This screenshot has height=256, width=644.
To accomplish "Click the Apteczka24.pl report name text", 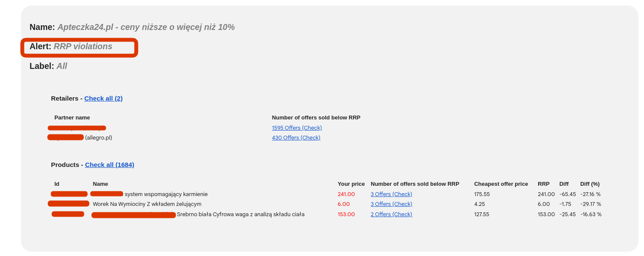I will pos(146,27).
